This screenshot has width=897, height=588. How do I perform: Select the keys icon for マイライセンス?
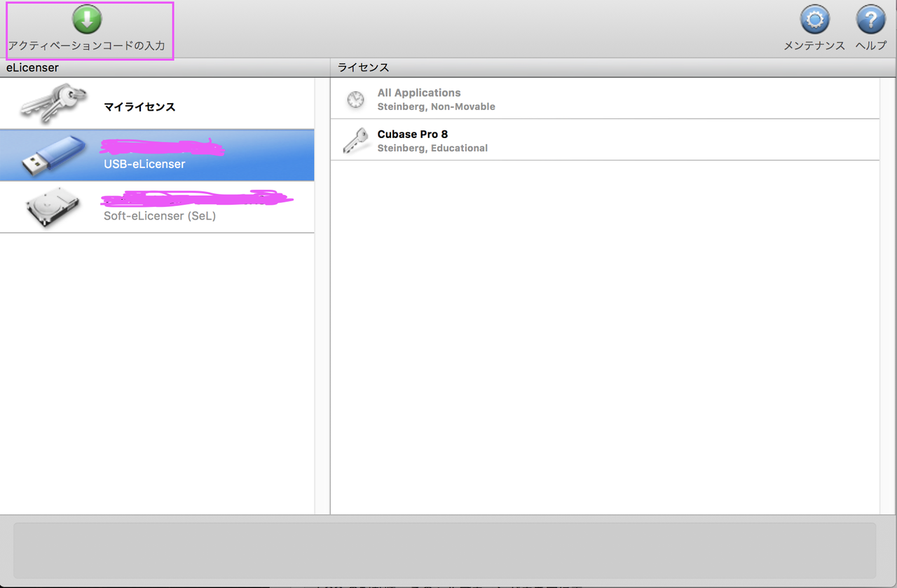tap(53, 103)
